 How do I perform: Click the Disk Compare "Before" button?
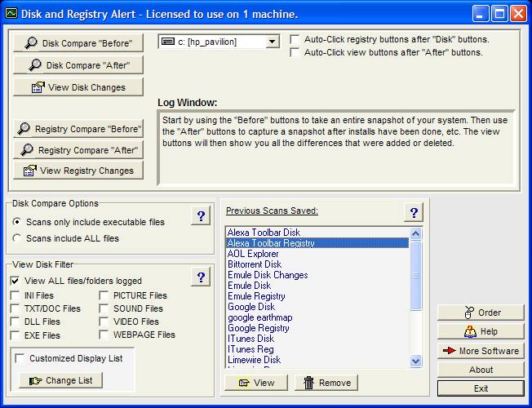[78, 42]
